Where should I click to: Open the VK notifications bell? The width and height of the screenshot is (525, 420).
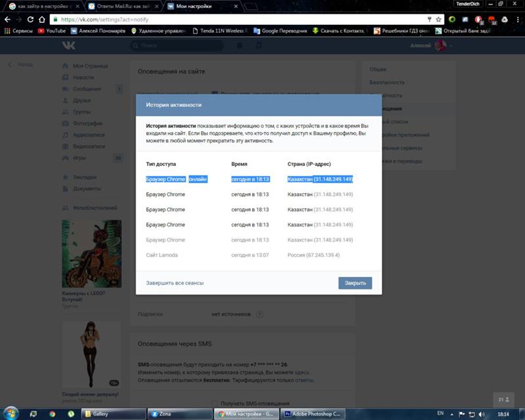click(240, 45)
